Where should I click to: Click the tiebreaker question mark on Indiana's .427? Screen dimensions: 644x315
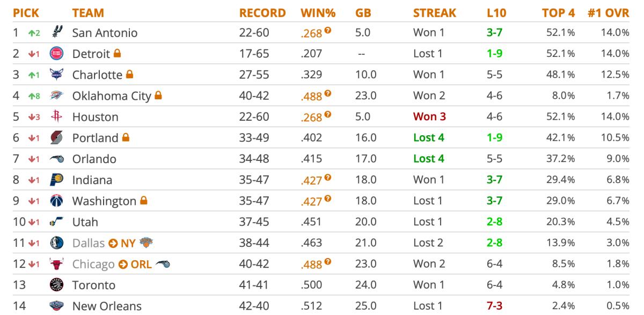[328, 178]
